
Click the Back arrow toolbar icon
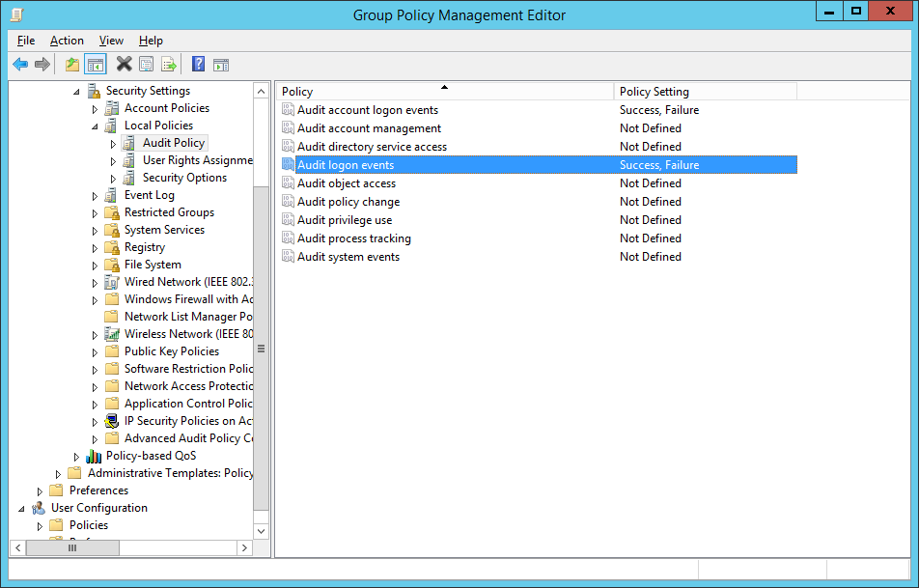20,64
